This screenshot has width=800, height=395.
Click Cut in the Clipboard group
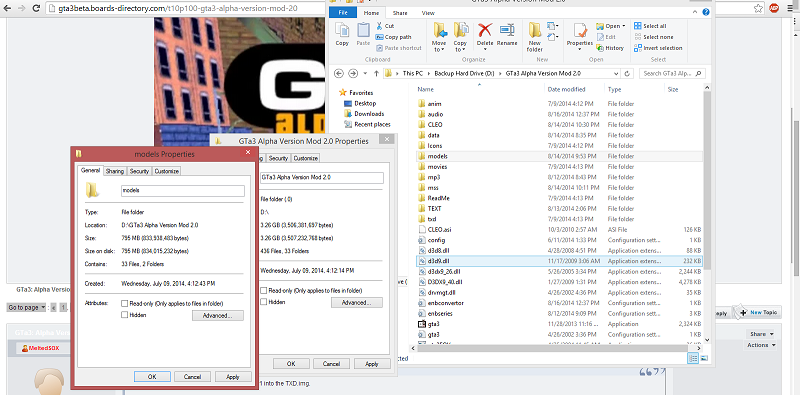click(x=385, y=26)
